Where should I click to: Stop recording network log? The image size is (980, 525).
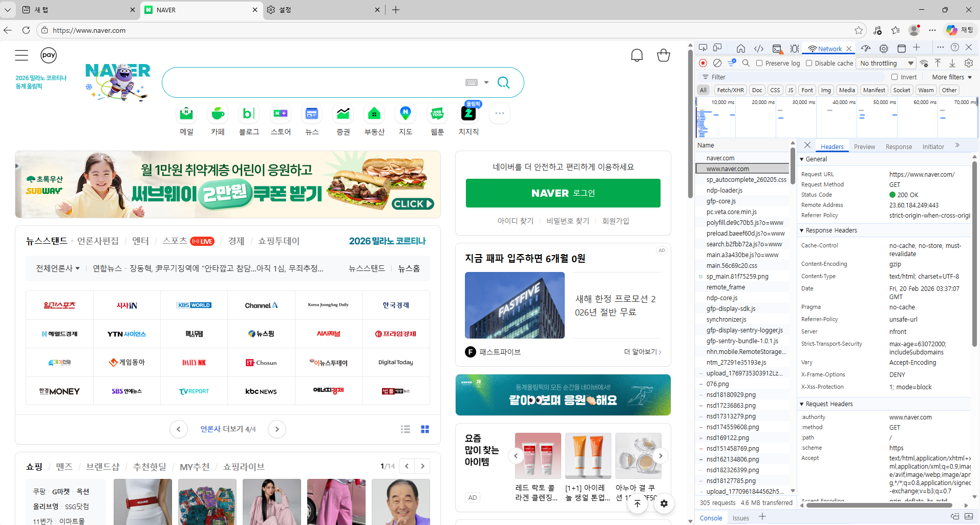coord(703,63)
